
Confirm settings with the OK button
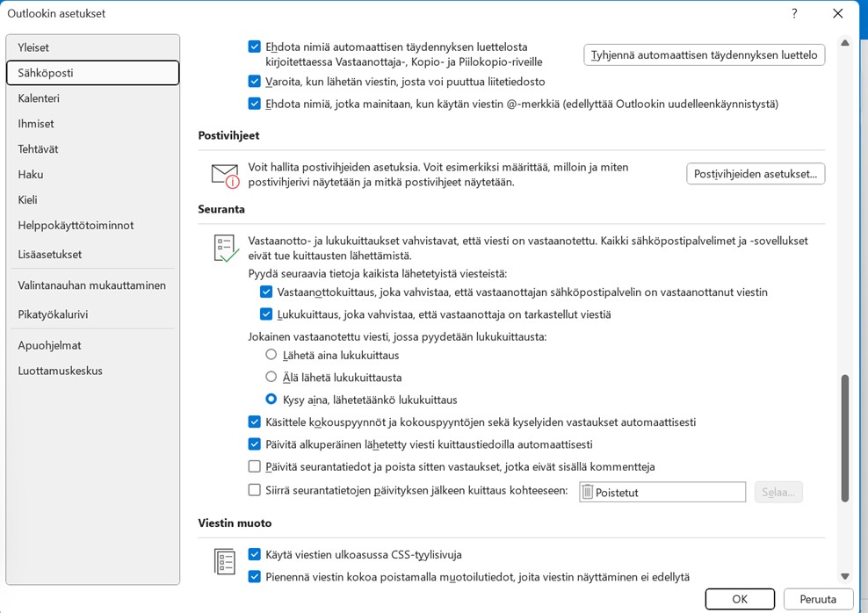(x=740, y=599)
